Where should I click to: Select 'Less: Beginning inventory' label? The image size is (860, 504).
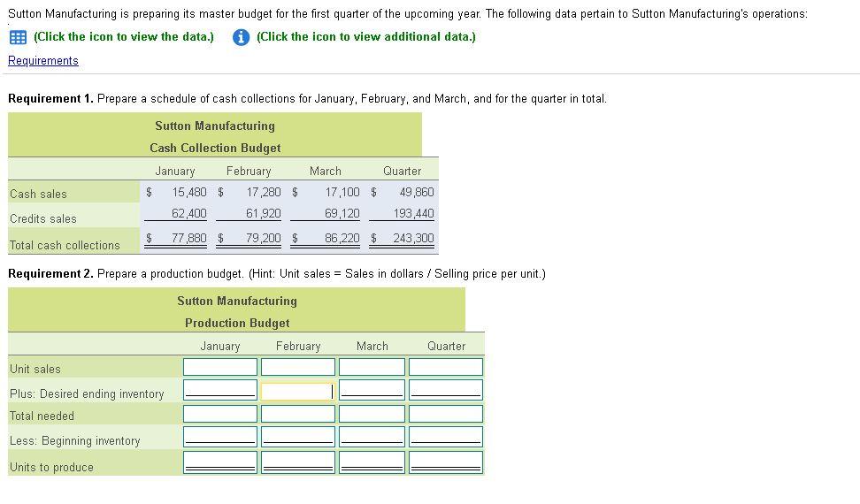[x=74, y=441]
